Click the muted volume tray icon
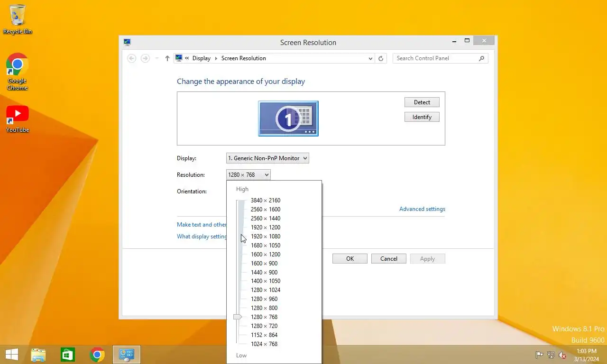The width and height of the screenshot is (607, 364). [562, 355]
